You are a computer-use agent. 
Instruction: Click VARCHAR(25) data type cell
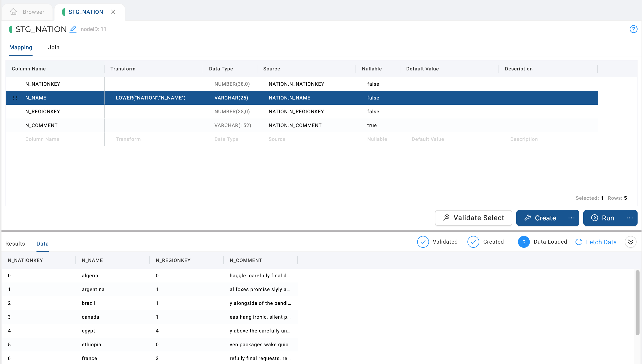click(x=231, y=98)
